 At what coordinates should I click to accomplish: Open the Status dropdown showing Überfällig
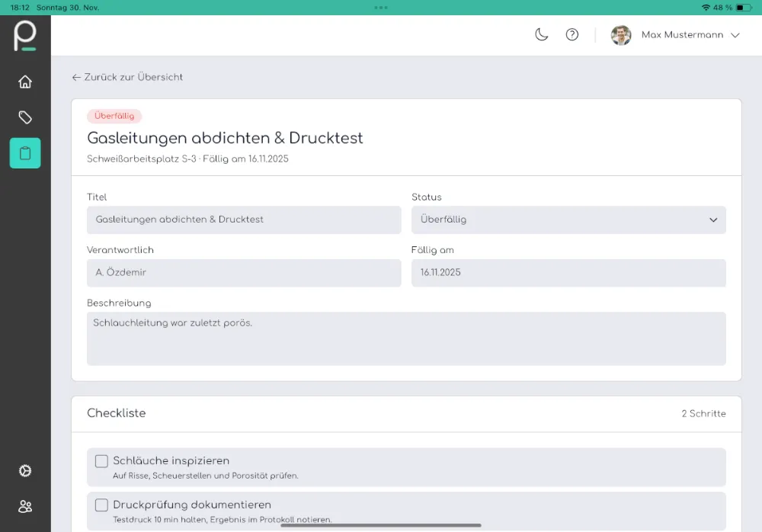pyautogui.click(x=568, y=220)
